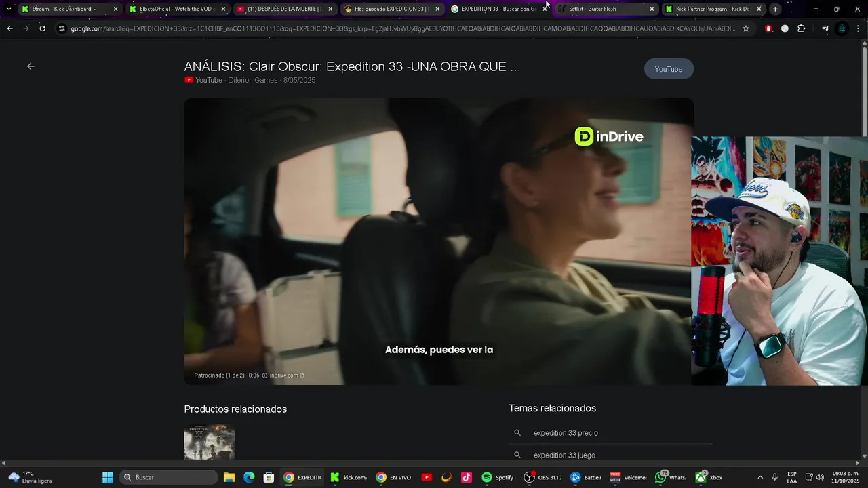868x488 pixels.
Task: Click the white circle extension icon in the toolbar
Action: click(785, 28)
